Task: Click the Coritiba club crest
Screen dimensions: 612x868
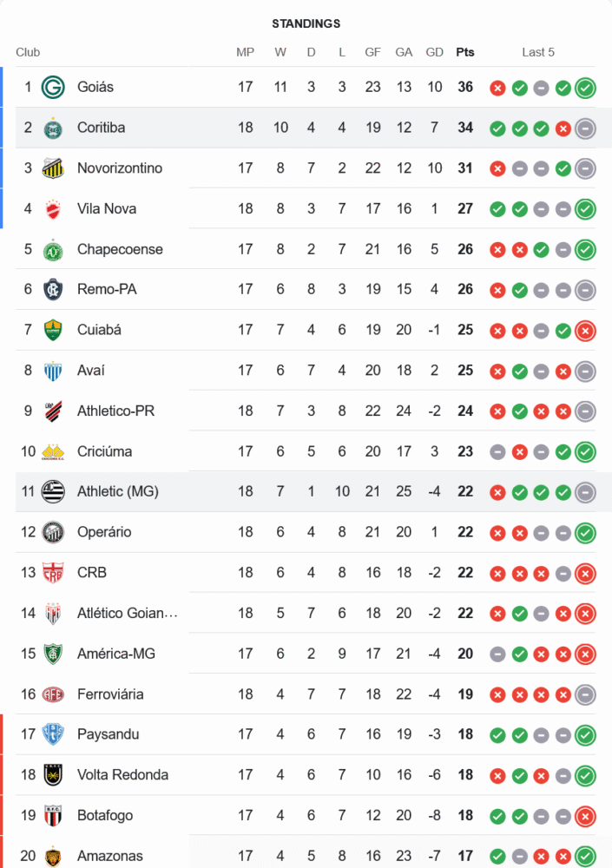Action: coord(54,128)
